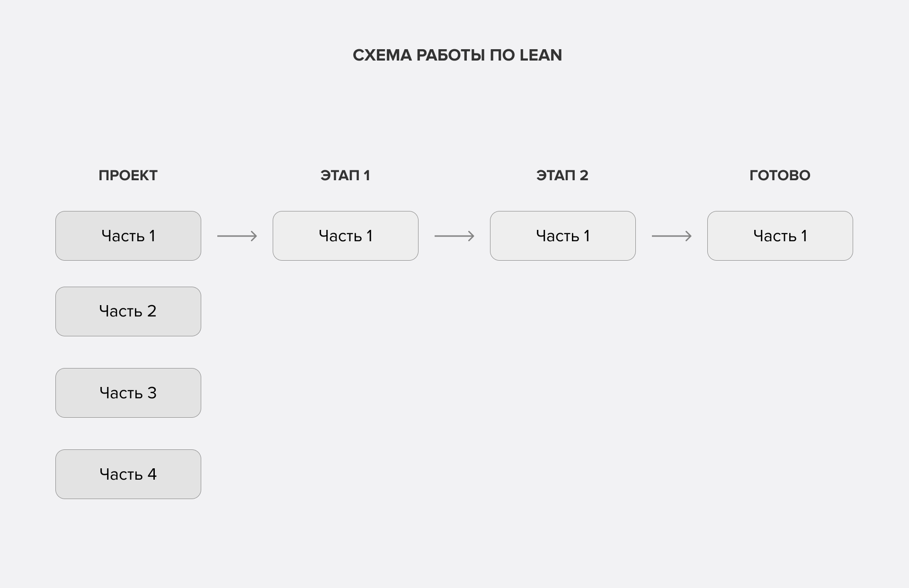Select the Часть 1 box under ГОТОВО

780,236
